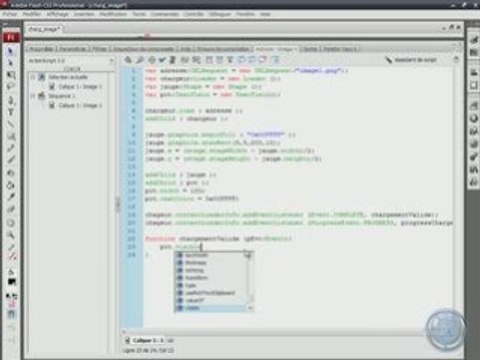This screenshot has height=360, width=480.
Task: Select the charg_image document tab
Action: point(45,29)
